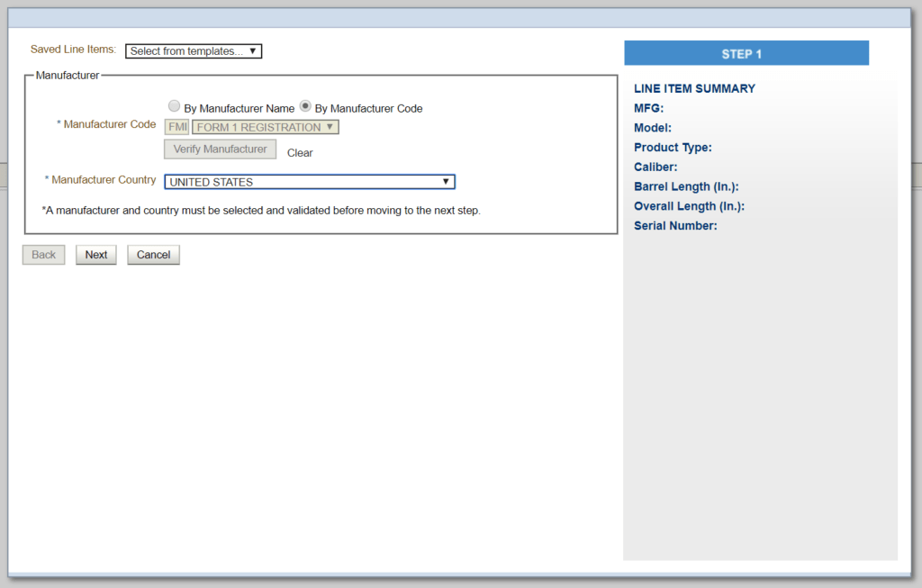Click the STEP 1 header banner

click(746, 53)
